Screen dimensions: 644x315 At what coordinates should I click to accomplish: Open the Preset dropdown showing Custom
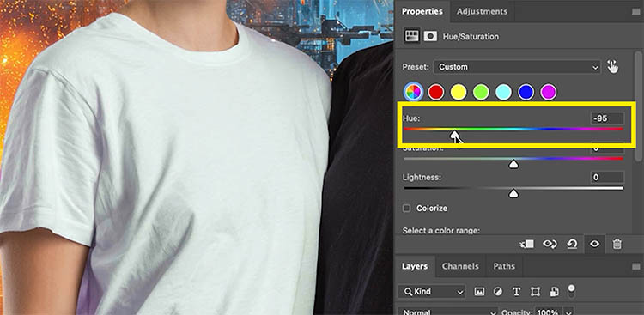click(x=518, y=67)
